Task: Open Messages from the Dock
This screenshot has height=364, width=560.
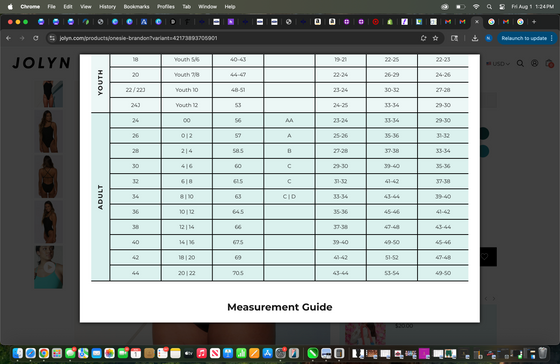Action: point(70,353)
